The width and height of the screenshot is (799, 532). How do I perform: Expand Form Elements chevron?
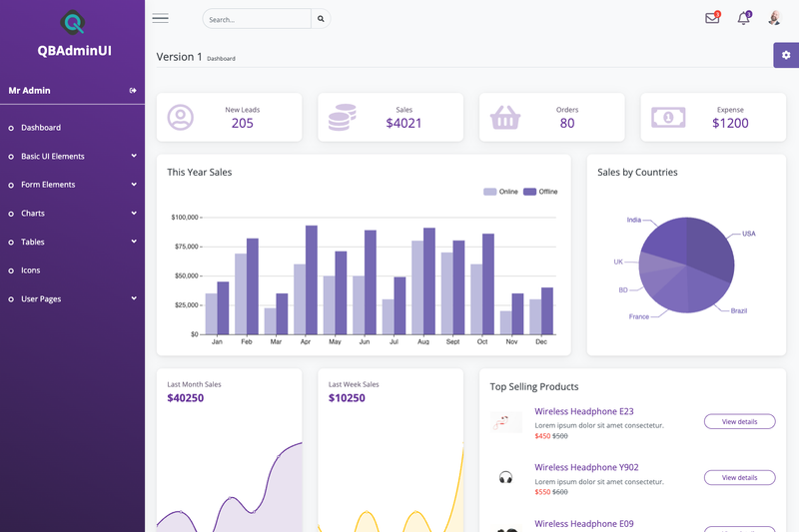(x=134, y=185)
